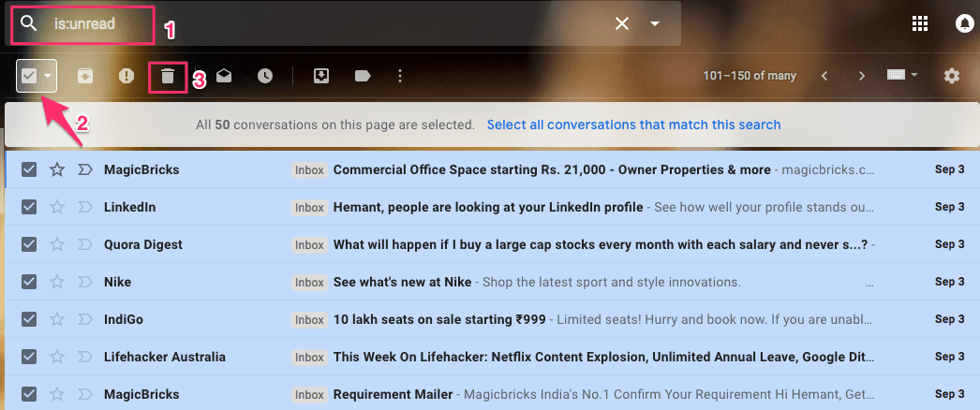This screenshot has width=980, height=410.
Task: Star the Lifehacker Australia email
Action: pyautogui.click(x=57, y=357)
